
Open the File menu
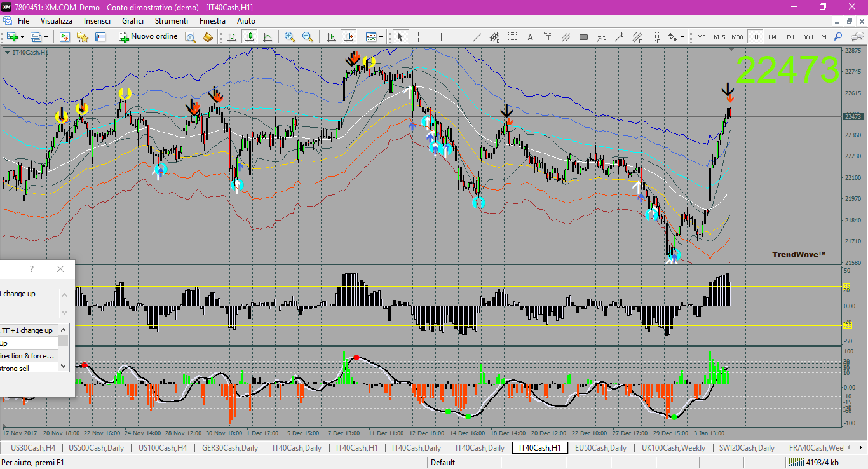coord(24,21)
